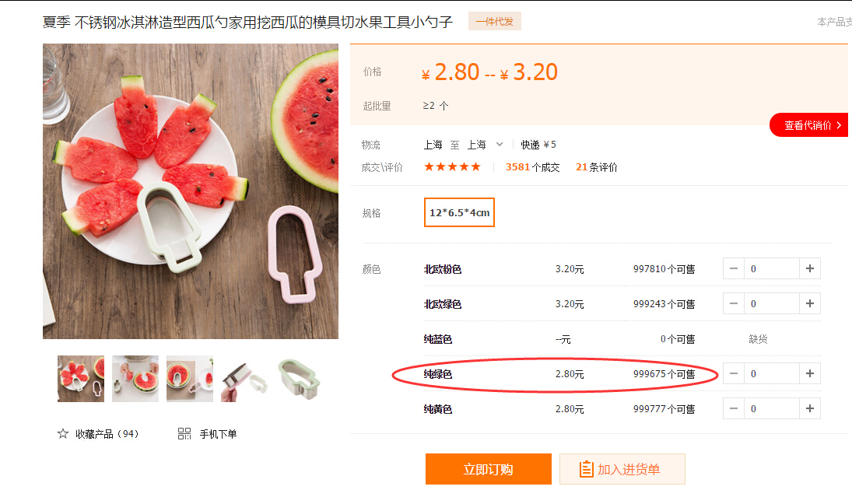Select second product thumbnail image
This screenshot has height=504, width=852.
[x=135, y=379]
